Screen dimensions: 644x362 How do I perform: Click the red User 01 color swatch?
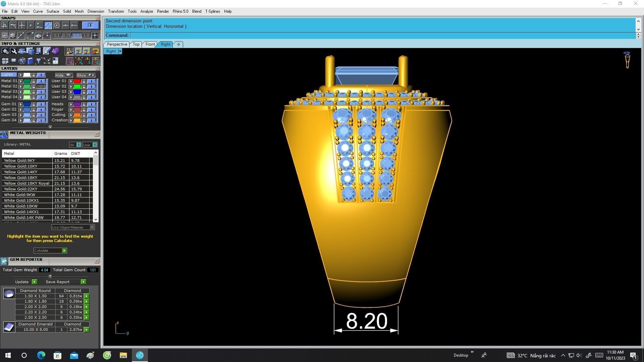pyautogui.click(x=77, y=81)
